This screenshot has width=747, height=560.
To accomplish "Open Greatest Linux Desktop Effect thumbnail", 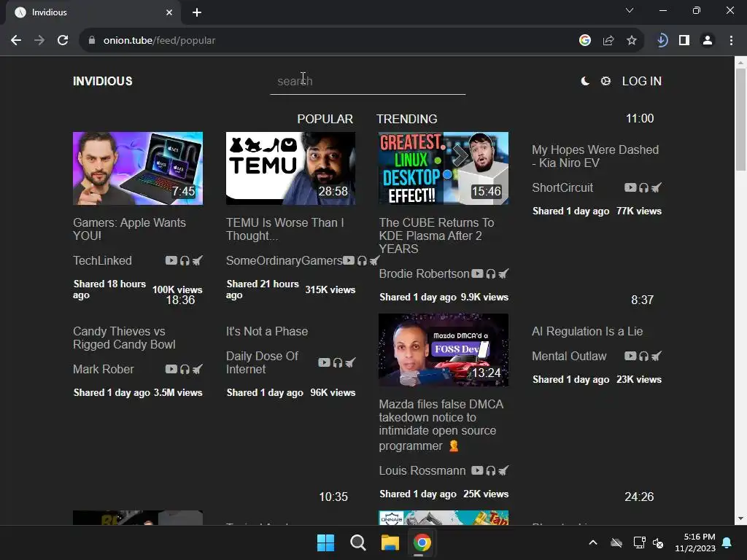I will click(444, 168).
